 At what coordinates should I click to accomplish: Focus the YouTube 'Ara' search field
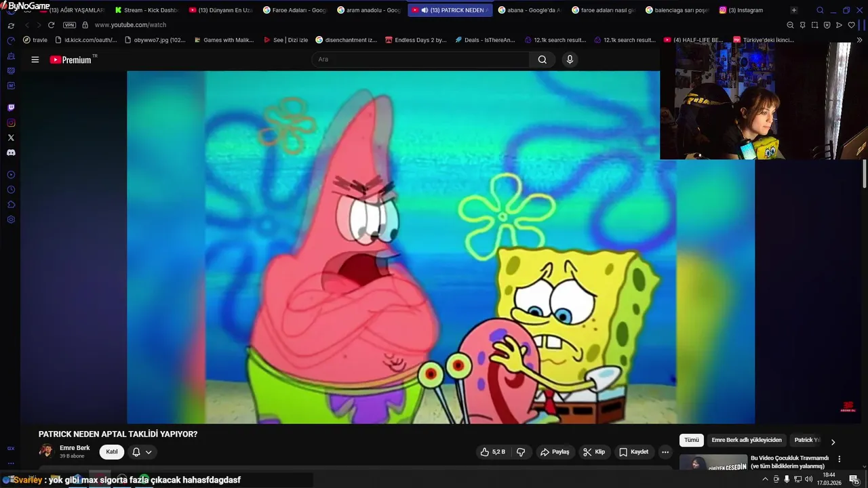(x=420, y=60)
